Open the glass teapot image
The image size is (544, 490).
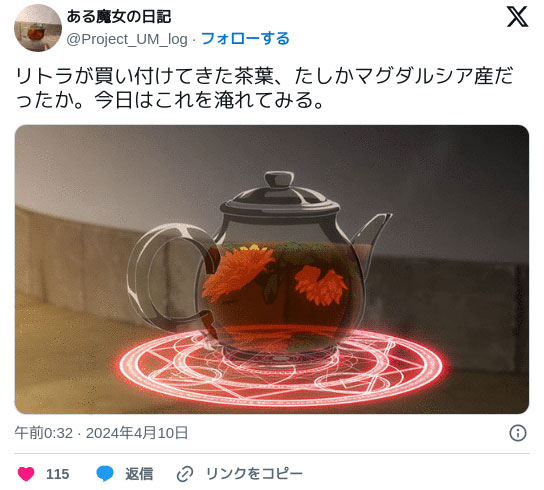pyautogui.click(x=272, y=269)
